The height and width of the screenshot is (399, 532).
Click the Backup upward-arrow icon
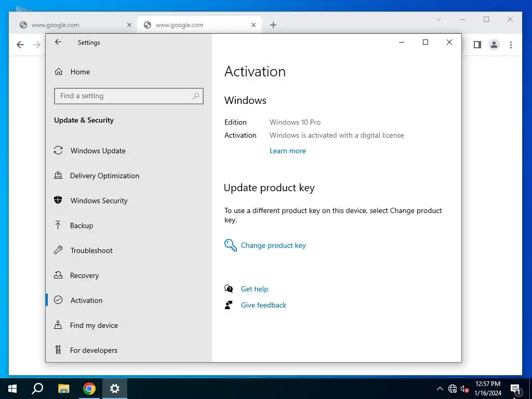point(58,225)
